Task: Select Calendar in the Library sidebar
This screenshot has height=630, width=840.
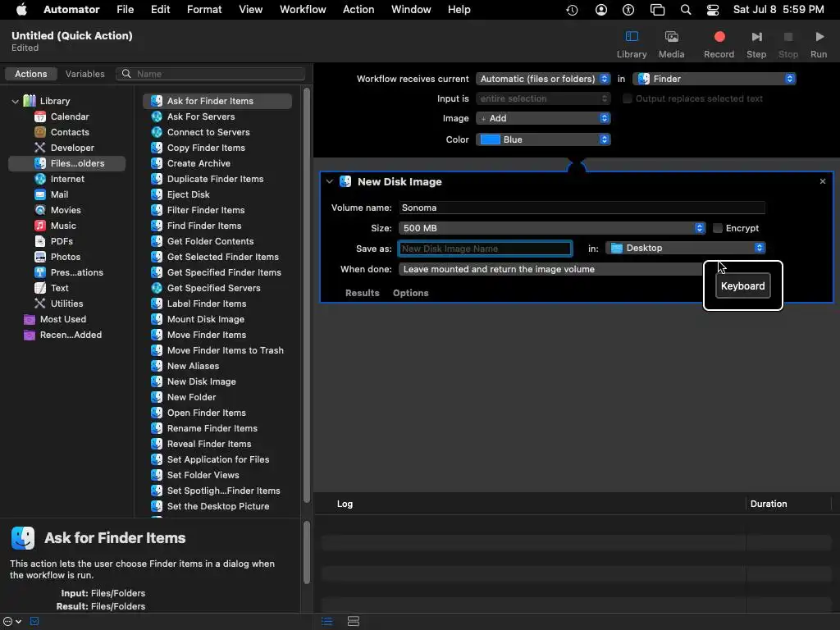Action: click(70, 116)
